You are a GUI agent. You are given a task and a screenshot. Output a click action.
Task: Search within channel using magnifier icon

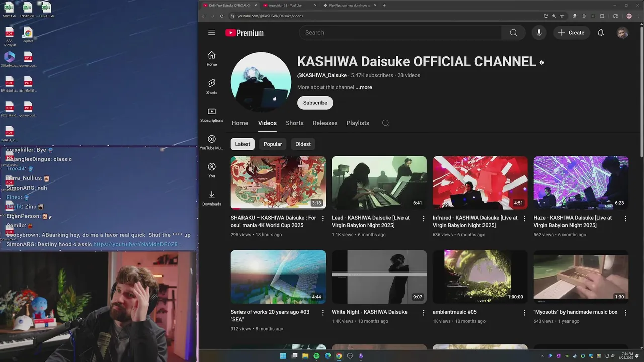tap(386, 123)
